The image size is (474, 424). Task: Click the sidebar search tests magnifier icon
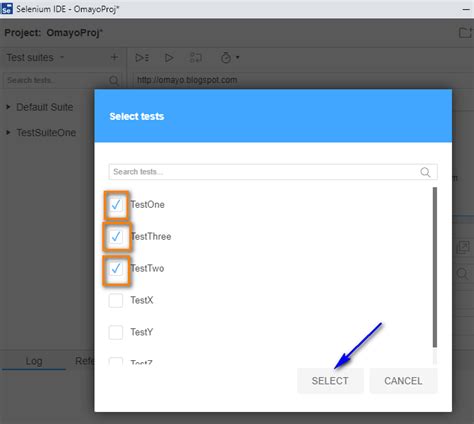[x=114, y=80]
